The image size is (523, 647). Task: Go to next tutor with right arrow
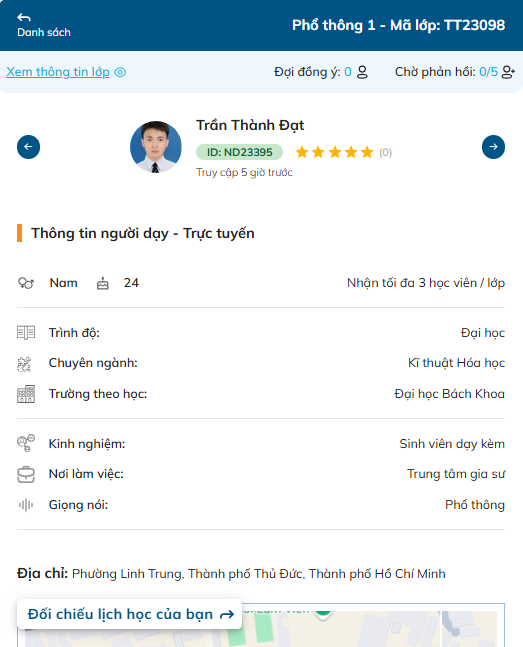click(x=493, y=147)
